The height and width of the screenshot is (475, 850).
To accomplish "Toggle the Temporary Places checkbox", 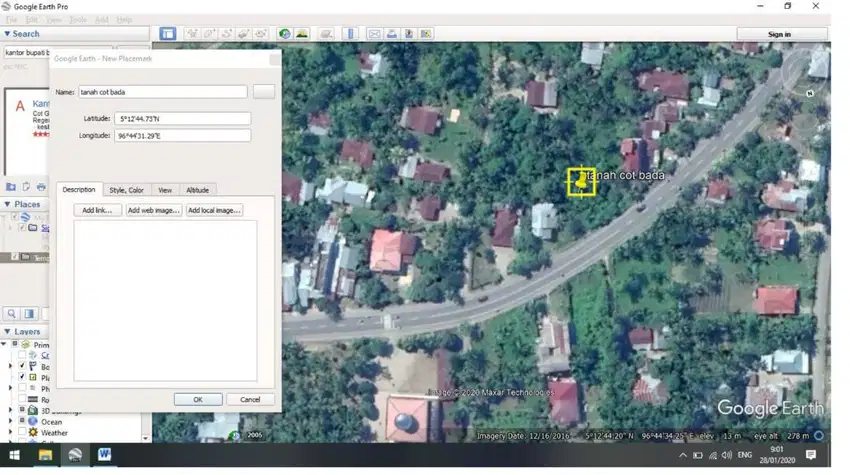I will (x=15, y=256).
